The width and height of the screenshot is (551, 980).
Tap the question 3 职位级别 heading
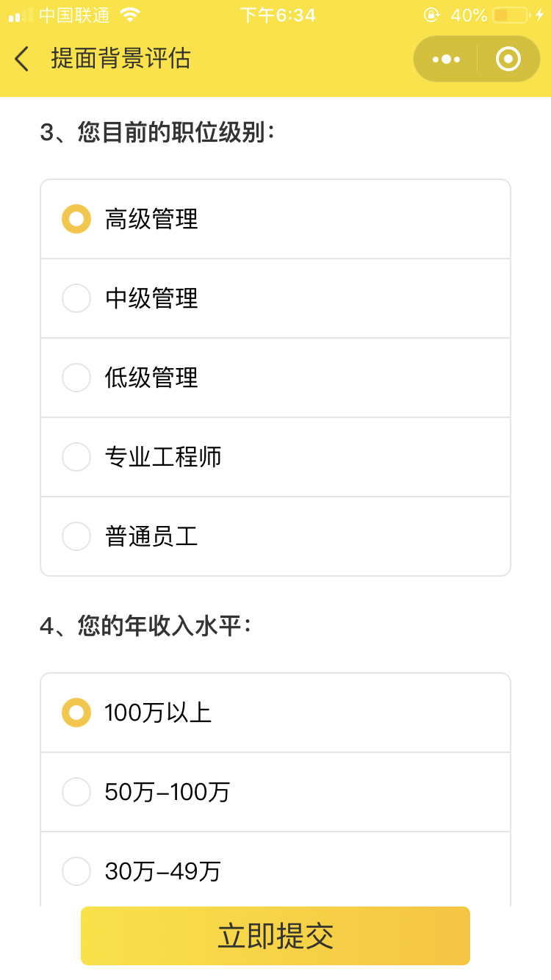coord(157,133)
